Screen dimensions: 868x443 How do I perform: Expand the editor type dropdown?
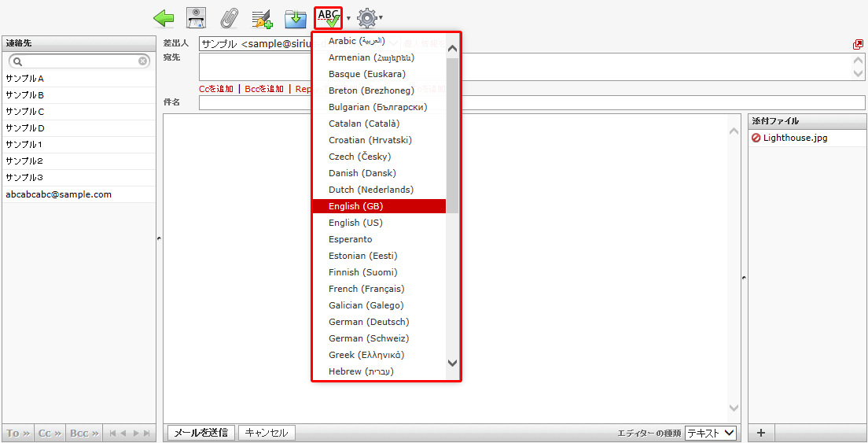(x=711, y=433)
